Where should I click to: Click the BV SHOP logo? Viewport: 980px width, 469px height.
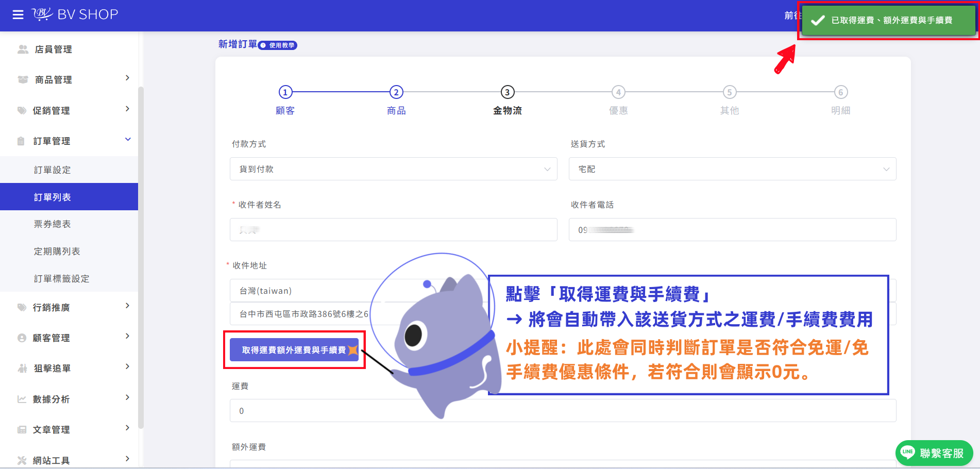tap(75, 14)
